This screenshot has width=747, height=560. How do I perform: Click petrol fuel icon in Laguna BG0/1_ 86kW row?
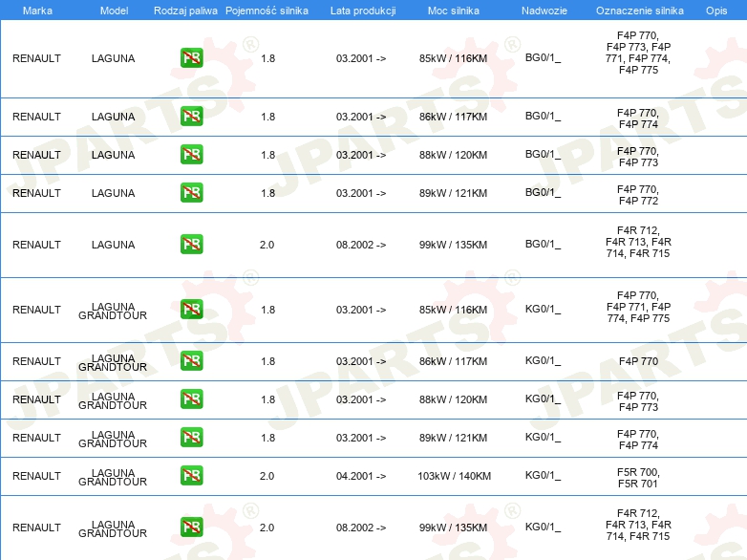(191, 117)
